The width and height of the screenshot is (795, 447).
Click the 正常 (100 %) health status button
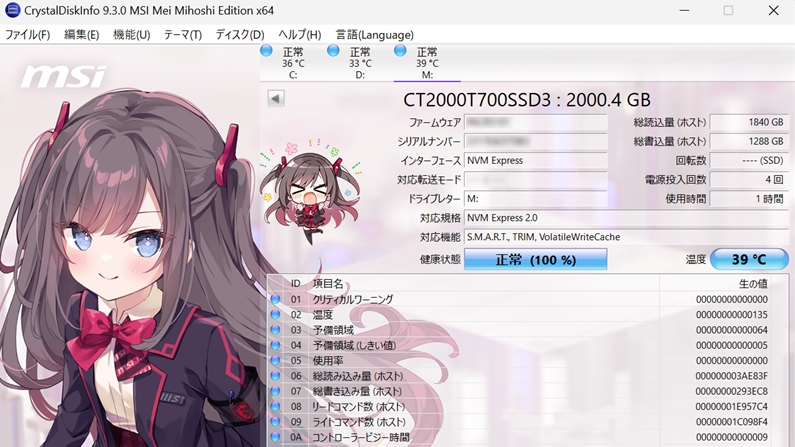click(x=535, y=259)
